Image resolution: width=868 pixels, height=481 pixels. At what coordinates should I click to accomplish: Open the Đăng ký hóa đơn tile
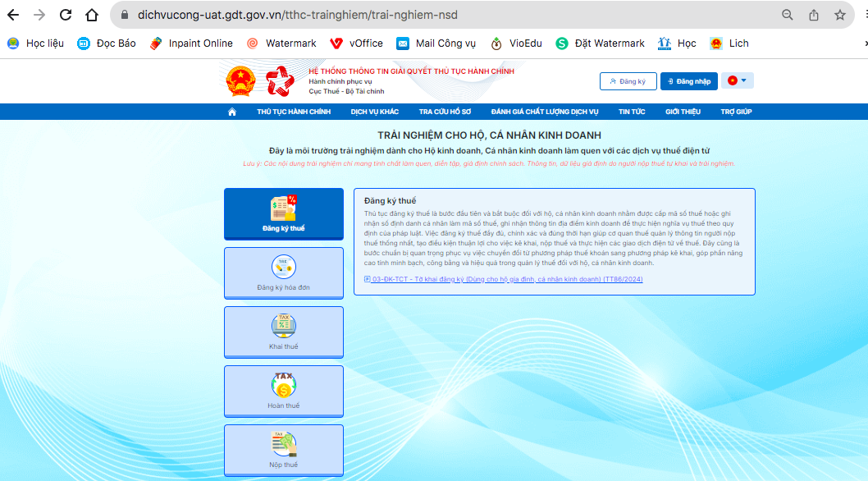(283, 273)
